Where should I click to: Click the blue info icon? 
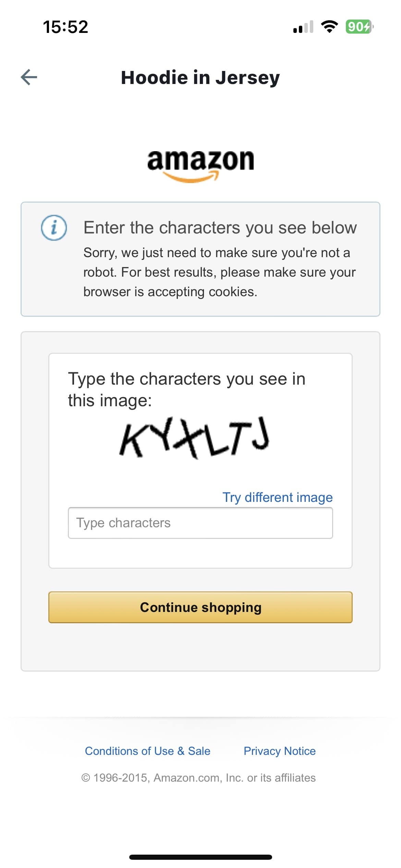click(54, 228)
